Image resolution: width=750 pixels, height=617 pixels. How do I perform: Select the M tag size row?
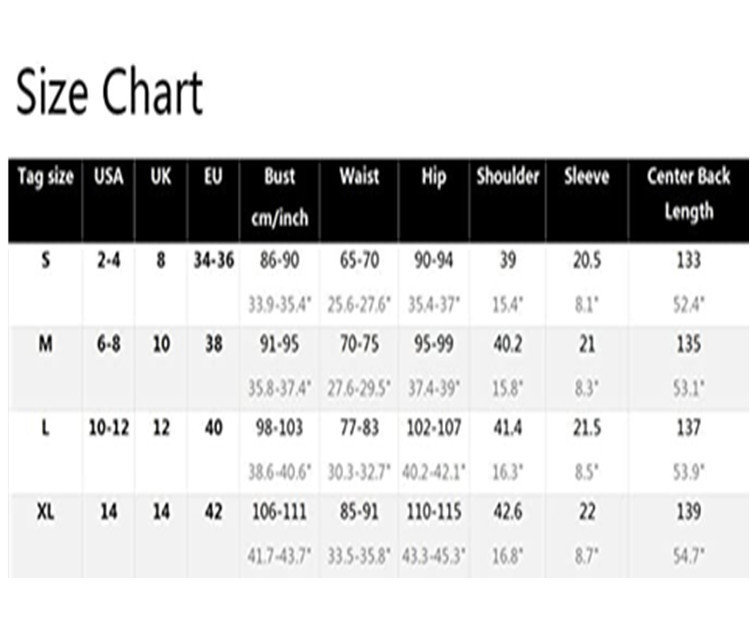[45, 344]
